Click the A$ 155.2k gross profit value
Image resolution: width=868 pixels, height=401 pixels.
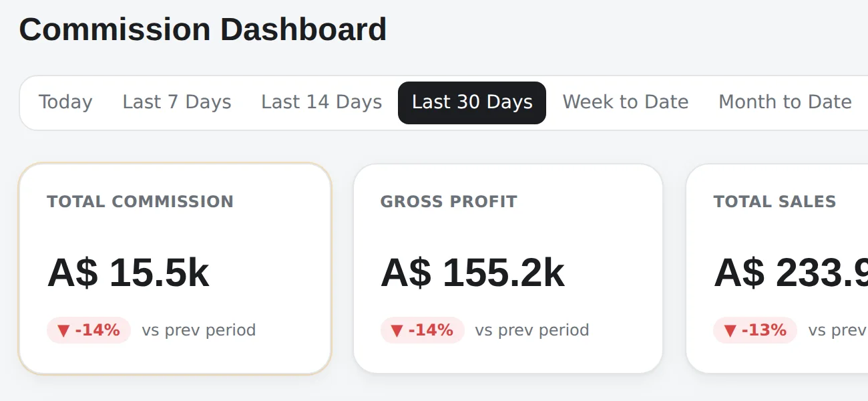[473, 273]
